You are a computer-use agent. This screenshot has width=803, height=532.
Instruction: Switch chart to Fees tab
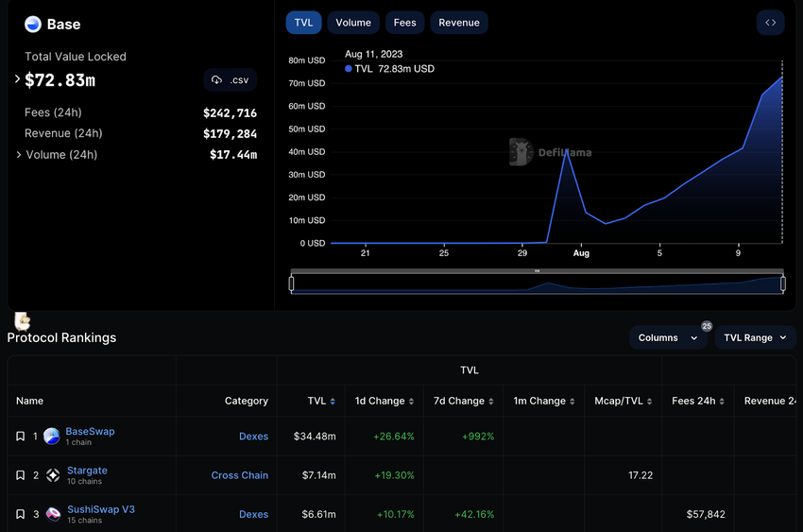404,23
